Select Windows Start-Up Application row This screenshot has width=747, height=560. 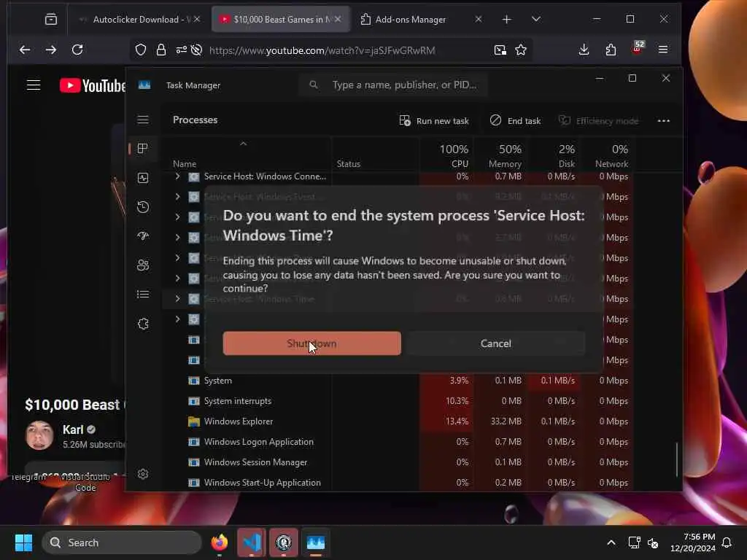[398, 483]
